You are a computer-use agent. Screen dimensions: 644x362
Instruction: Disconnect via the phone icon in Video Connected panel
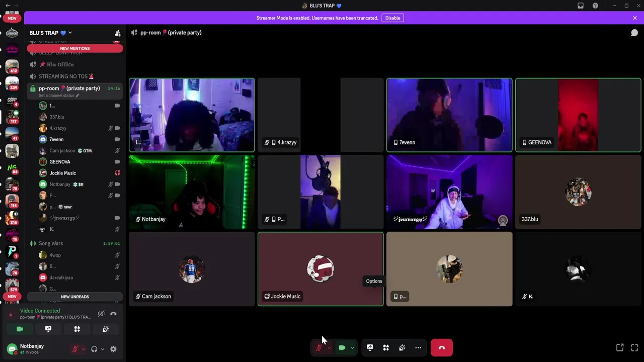point(113,314)
